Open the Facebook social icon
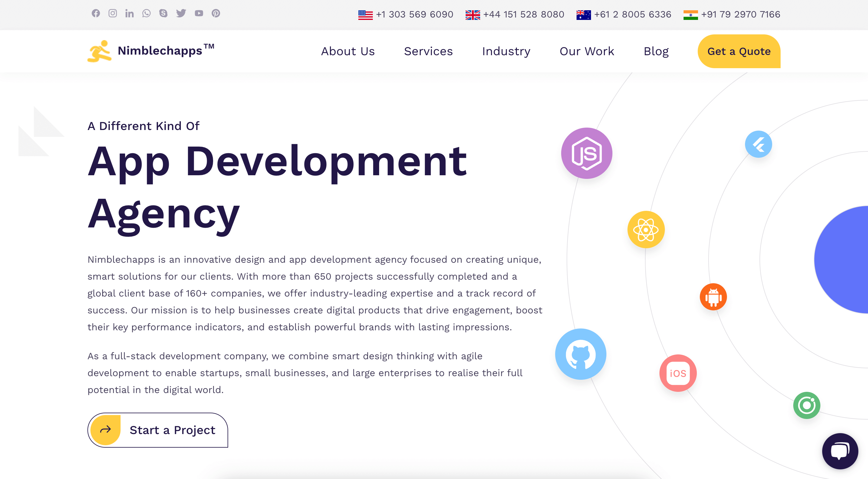 (96, 13)
